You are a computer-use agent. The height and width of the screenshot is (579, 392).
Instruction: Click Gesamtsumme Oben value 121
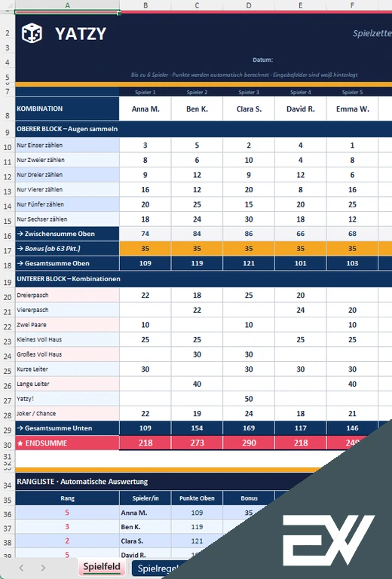pos(249,264)
